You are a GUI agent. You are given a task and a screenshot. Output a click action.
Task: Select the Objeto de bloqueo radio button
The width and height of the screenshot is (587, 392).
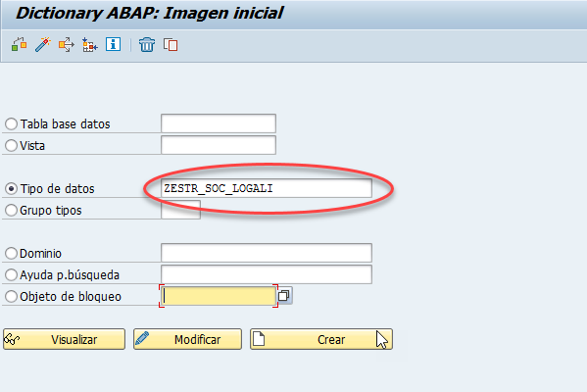(x=11, y=297)
